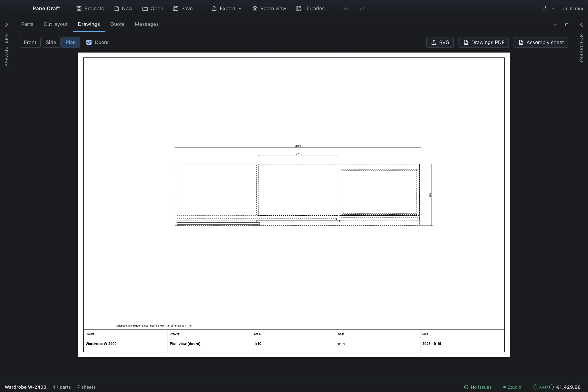Click the EXACT price badge
The width and height of the screenshot is (588, 392).
tap(543, 387)
